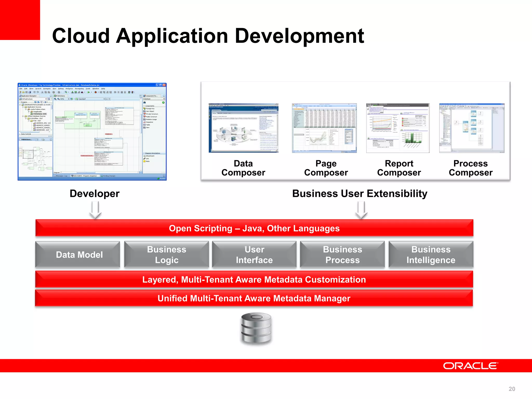Choose Attachment annotation in palette
This screenshot has height=399, width=532.
149,156
